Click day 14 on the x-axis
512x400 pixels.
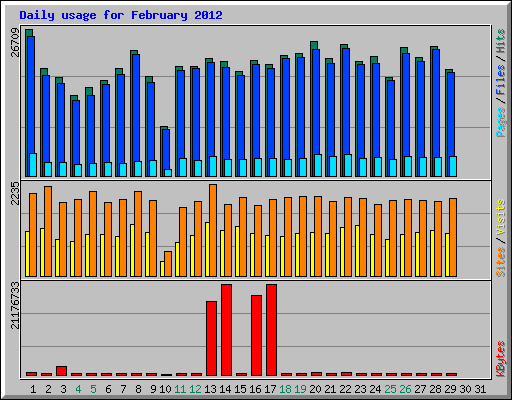pyautogui.click(x=225, y=389)
